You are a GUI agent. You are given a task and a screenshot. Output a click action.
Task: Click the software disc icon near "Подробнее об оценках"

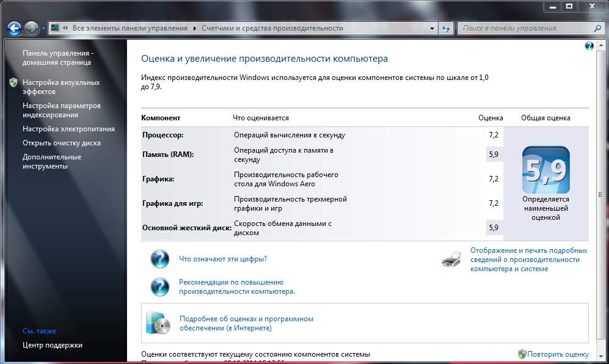(x=158, y=323)
